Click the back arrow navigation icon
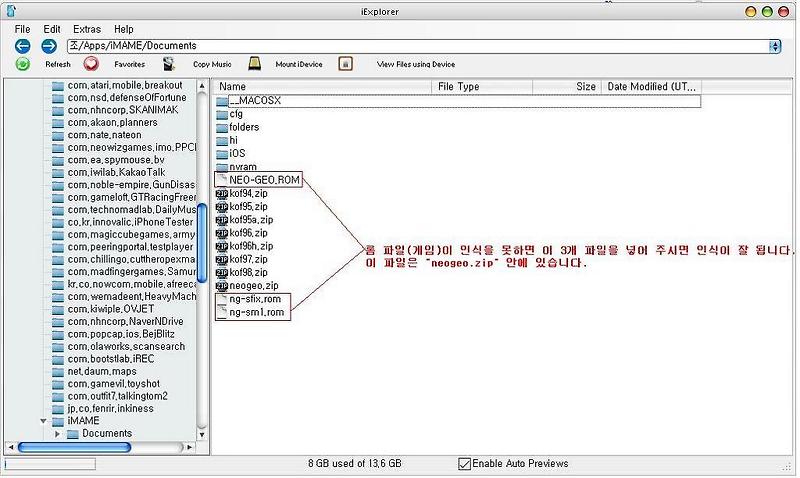 click(22, 46)
